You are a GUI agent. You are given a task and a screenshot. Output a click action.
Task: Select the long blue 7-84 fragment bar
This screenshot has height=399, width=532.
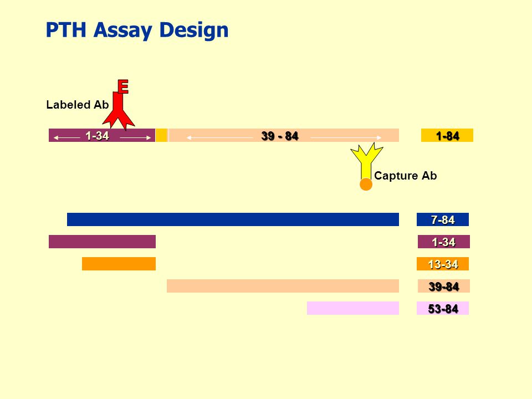[233, 219]
